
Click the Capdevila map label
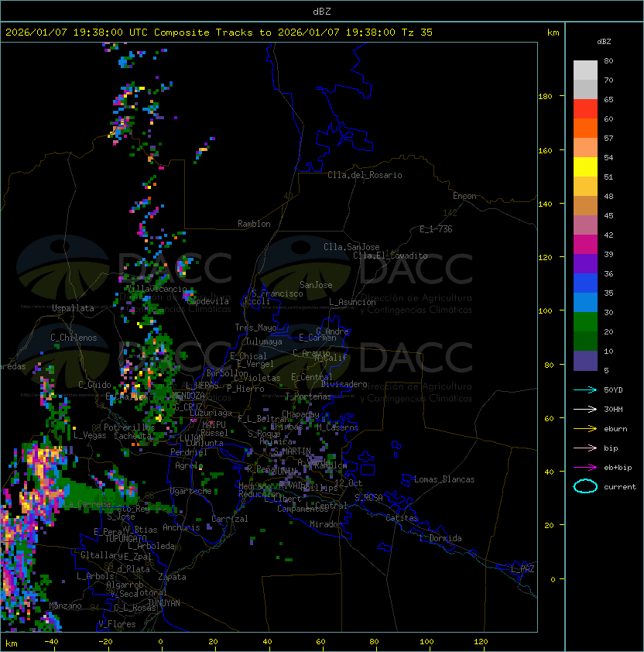coord(208,301)
